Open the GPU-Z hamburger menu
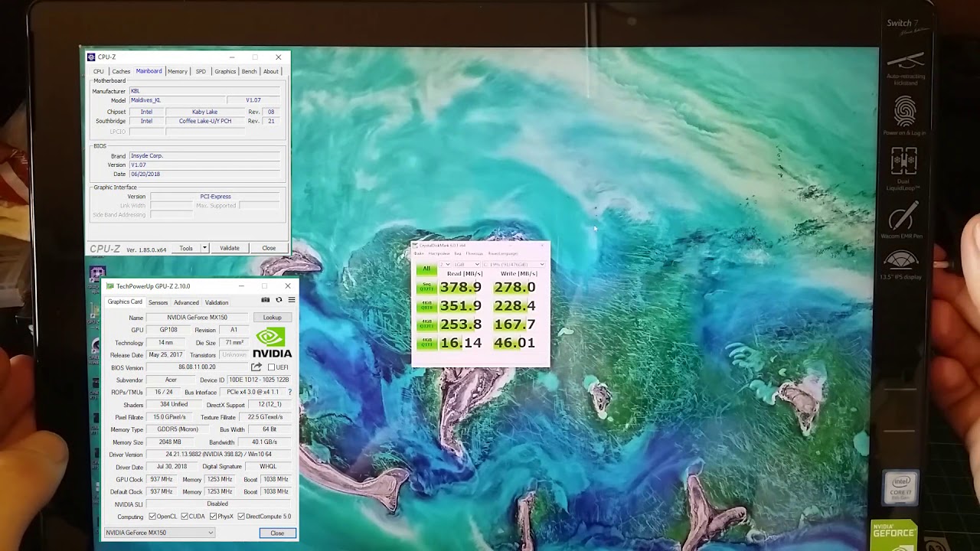Viewport: 980px width, 551px height. (x=291, y=300)
